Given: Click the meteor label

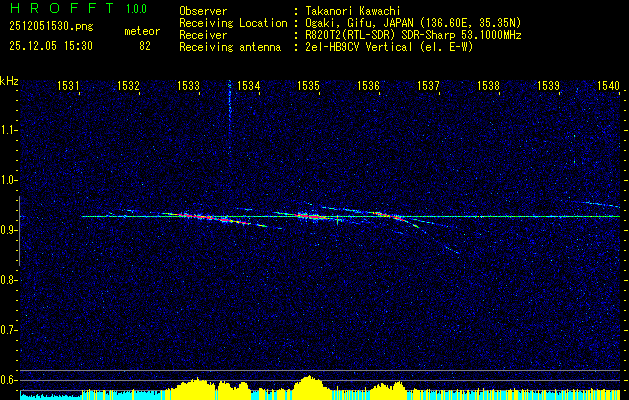Looking at the screenshot, I should click(142, 31).
